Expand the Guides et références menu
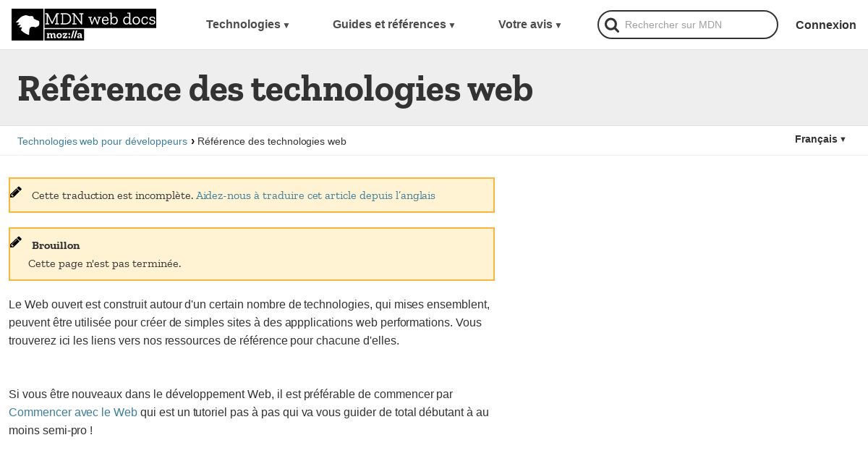 [393, 25]
